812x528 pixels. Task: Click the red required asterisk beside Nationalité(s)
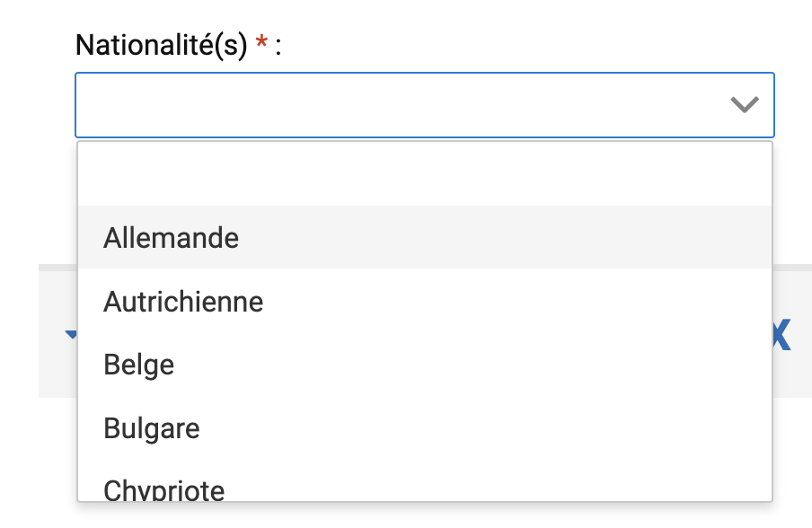tap(262, 44)
